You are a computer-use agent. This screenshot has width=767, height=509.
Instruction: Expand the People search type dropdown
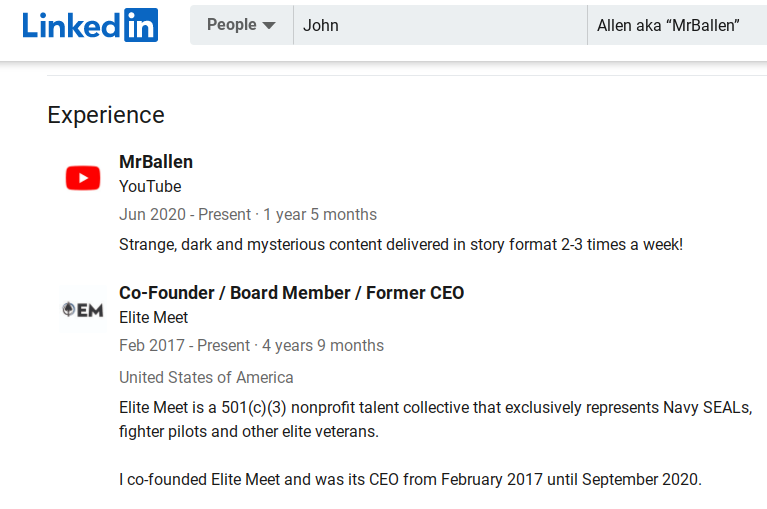pos(242,25)
